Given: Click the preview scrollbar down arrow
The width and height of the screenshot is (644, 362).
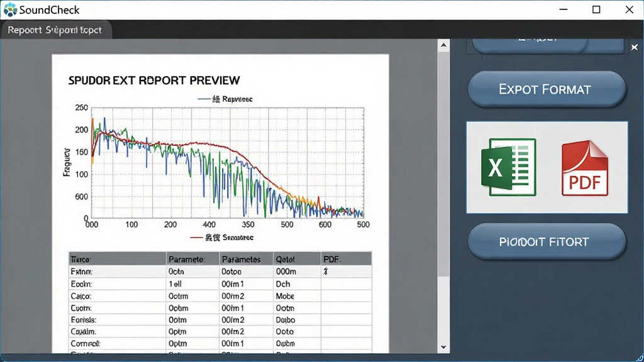Looking at the screenshot, I should point(443,347).
